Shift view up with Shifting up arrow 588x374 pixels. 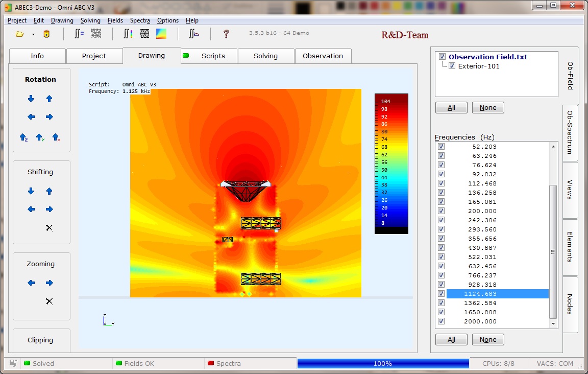pos(49,191)
